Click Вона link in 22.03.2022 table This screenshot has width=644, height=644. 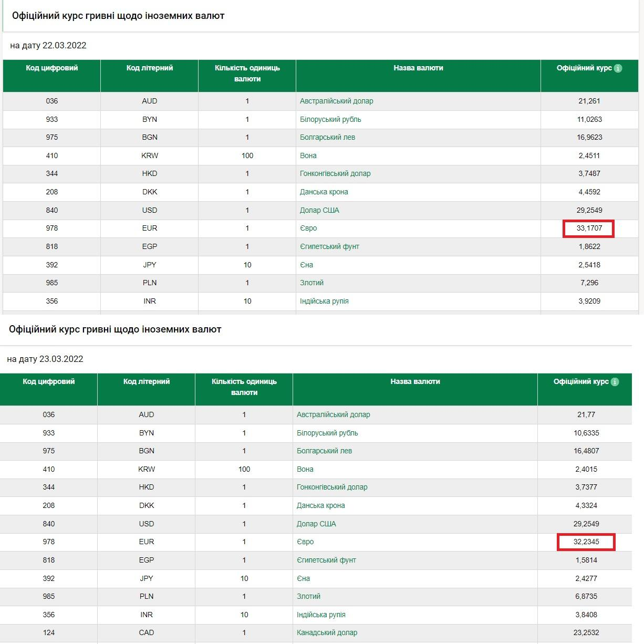tap(308, 155)
